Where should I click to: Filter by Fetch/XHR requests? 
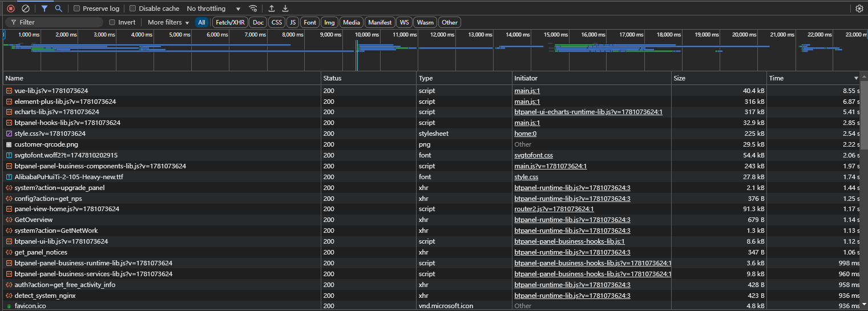pos(230,22)
